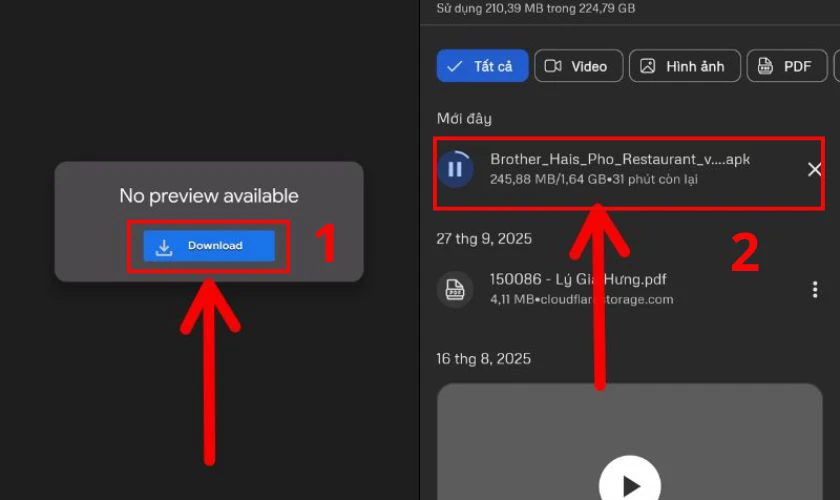Click the download arrow icon in the Download button
840x500 pixels.
[165, 246]
